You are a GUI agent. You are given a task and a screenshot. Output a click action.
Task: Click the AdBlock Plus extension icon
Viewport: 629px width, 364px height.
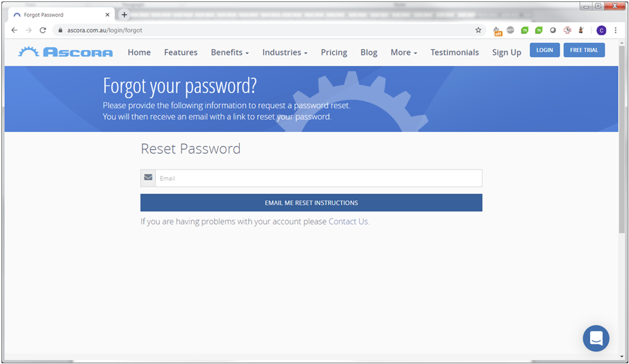tap(511, 31)
